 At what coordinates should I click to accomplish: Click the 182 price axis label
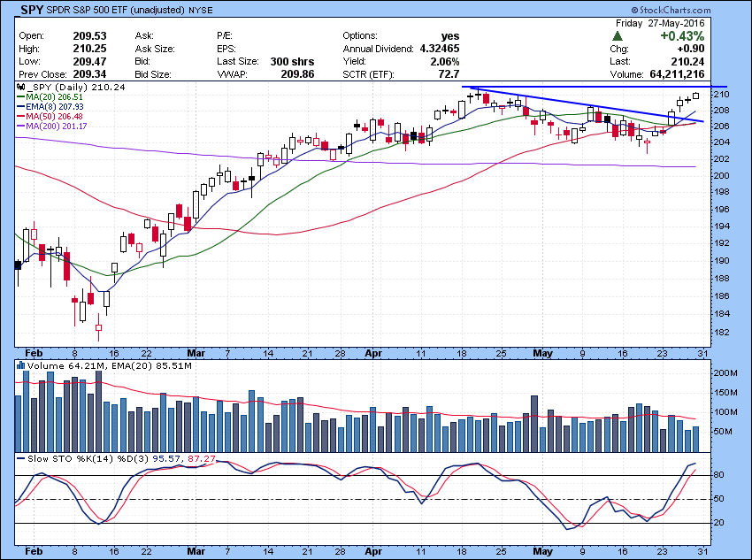(x=722, y=333)
